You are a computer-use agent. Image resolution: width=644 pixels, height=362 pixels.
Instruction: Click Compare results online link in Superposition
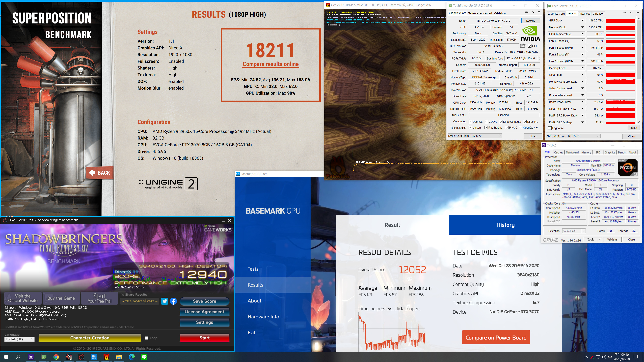point(271,64)
